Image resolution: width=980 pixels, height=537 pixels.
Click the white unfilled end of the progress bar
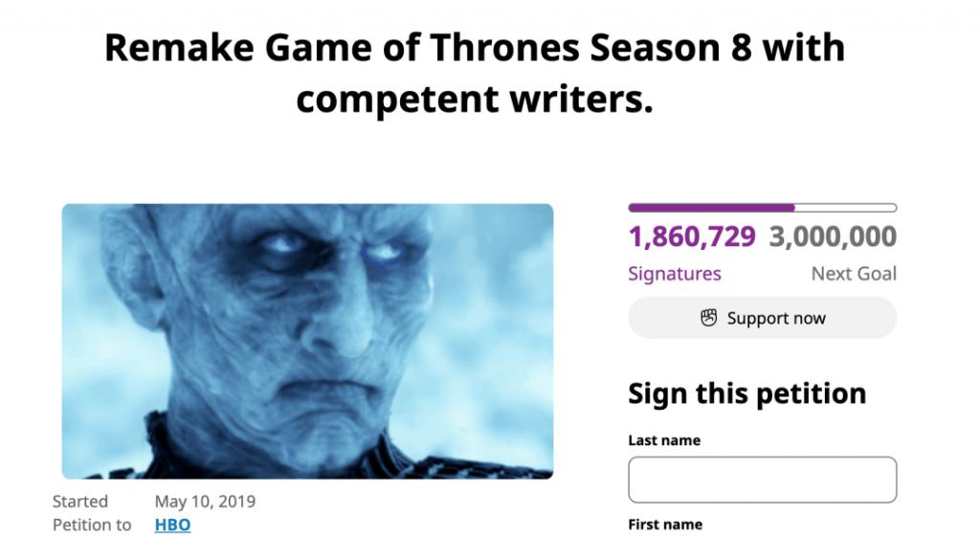tap(846, 208)
